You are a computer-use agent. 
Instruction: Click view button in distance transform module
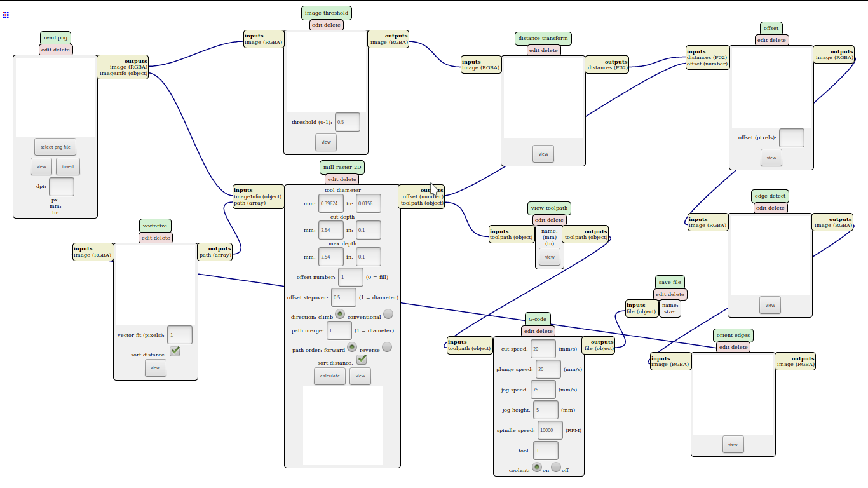(x=543, y=154)
